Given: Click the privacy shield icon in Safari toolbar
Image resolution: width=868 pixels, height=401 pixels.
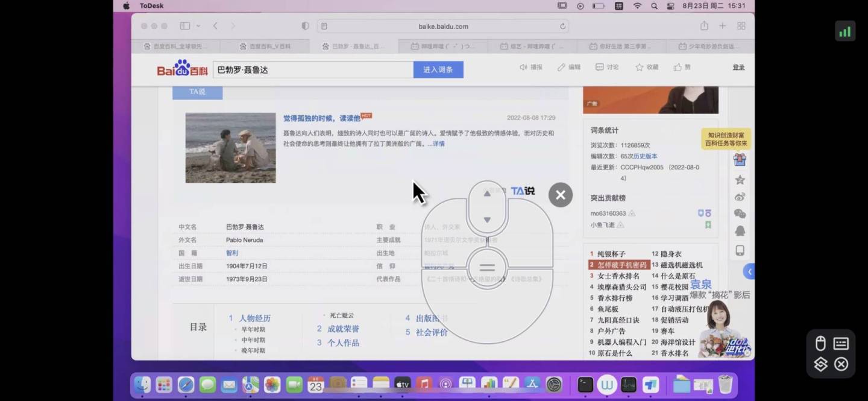Looking at the screenshot, I should (305, 26).
